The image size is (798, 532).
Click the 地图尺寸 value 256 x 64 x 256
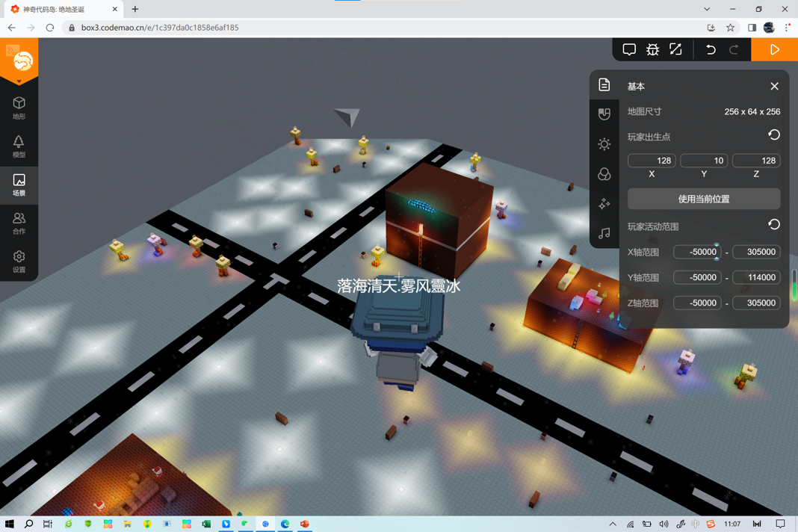[x=752, y=111]
